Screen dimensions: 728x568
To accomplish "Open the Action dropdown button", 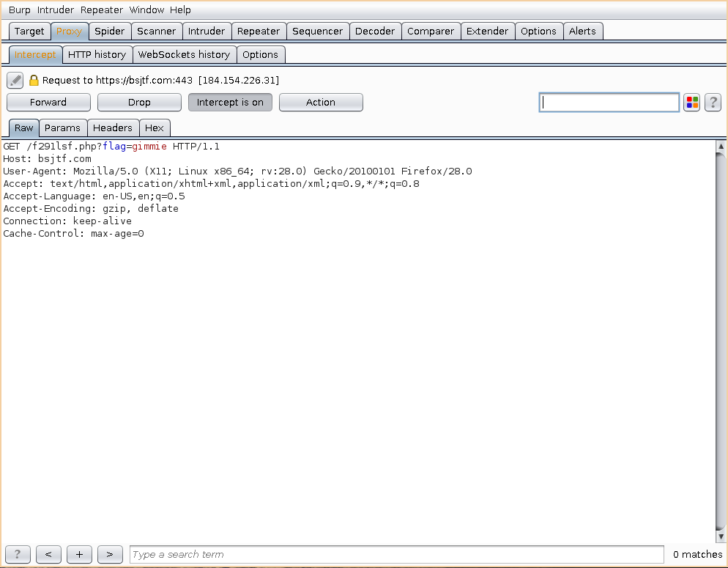I will coord(321,102).
